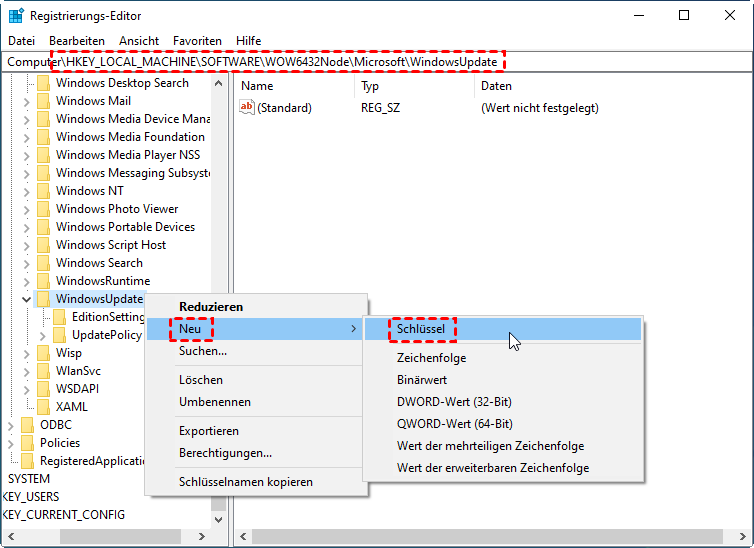Click the WindowsRuntime folder icon
The width and height of the screenshot is (754, 548).
point(44,281)
